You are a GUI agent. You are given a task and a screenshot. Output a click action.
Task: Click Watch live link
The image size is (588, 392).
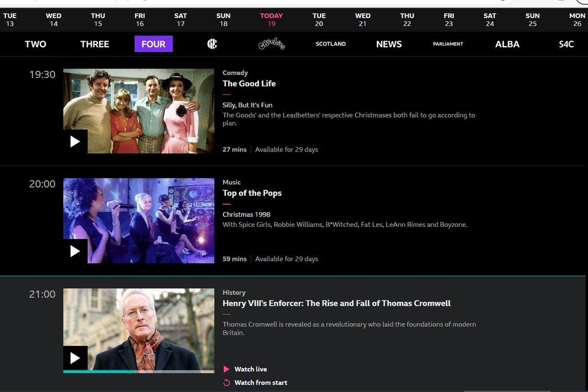click(250, 369)
